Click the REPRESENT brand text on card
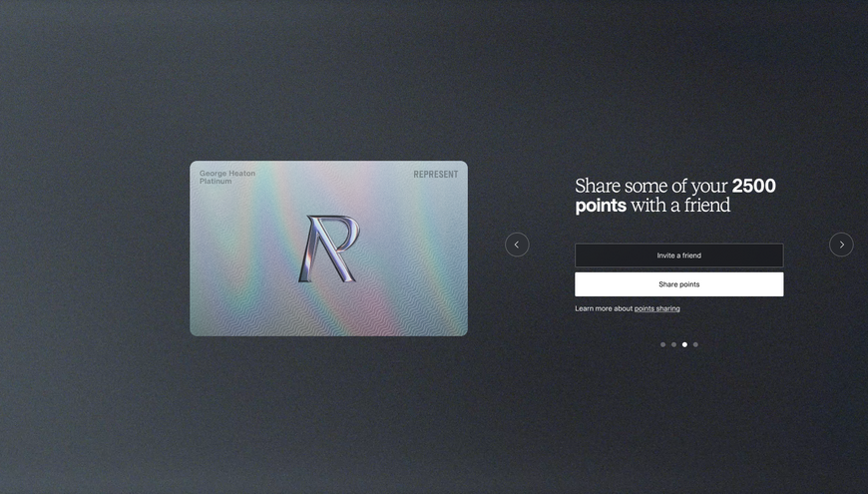Image resolution: width=868 pixels, height=494 pixels. tap(436, 175)
